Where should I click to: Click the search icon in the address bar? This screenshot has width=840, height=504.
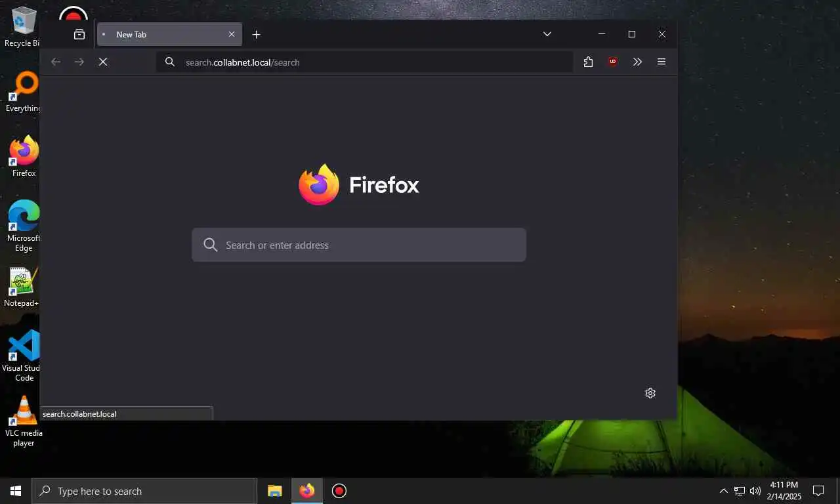[170, 62]
